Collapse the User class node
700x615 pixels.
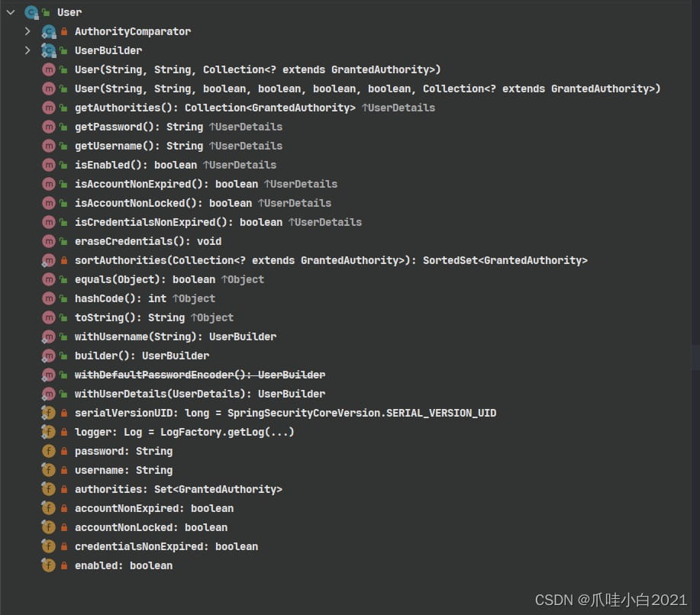(11, 12)
